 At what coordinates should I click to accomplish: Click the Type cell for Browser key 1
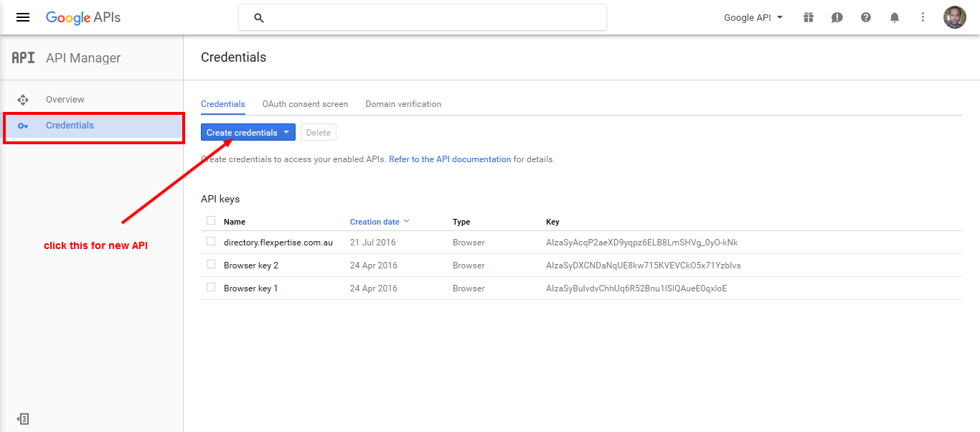pos(468,288)
